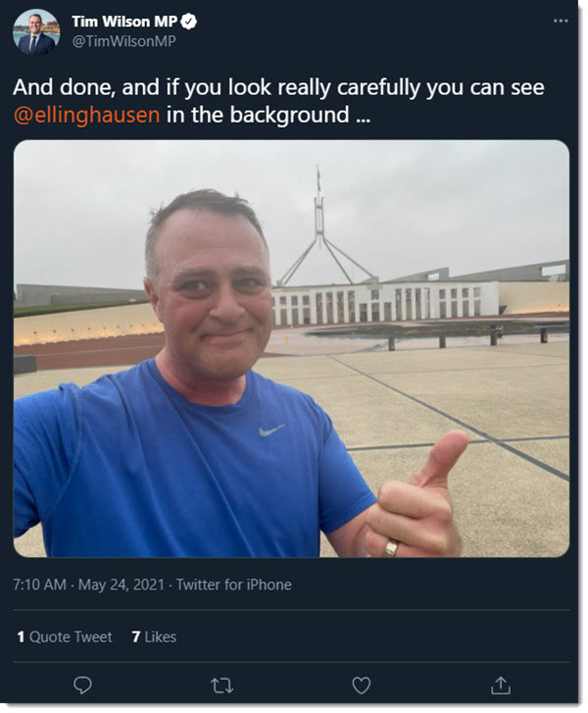
Task: Like the tweet with the heart icon
Action: pos(362,686)
